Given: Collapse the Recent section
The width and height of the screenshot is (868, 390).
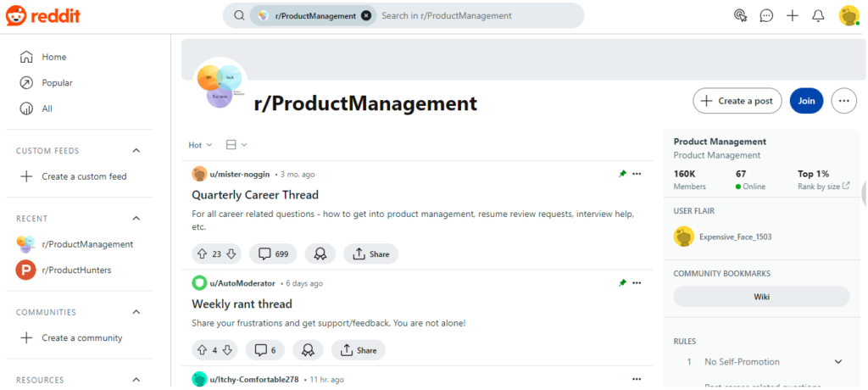Looking at the screenshot, I should pos(136,218).
